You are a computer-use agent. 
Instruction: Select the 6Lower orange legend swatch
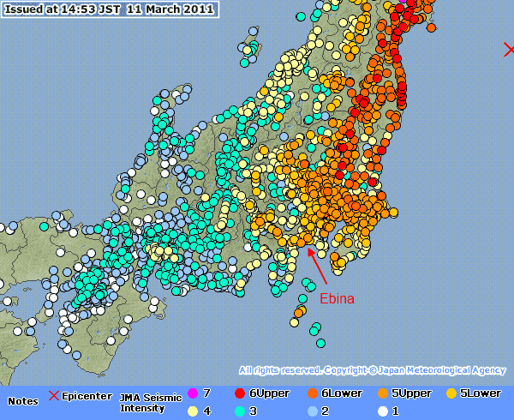(x=313, y=393)
